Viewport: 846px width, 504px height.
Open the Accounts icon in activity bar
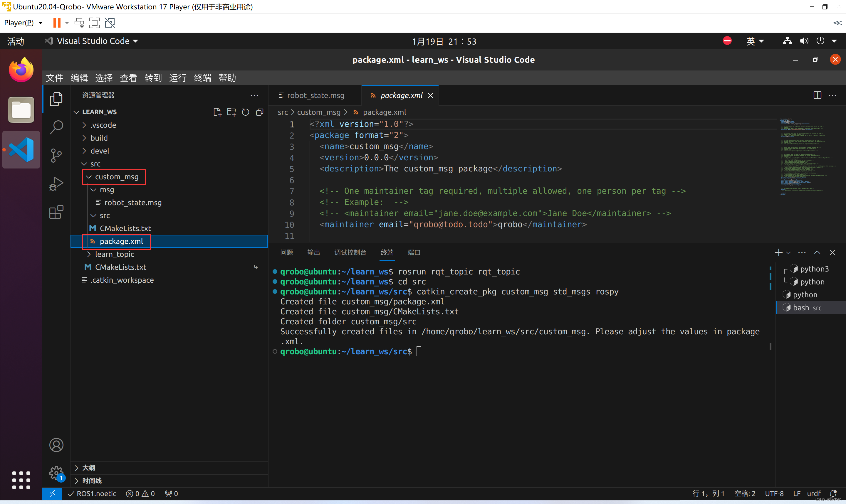click(x=56, y=445)
